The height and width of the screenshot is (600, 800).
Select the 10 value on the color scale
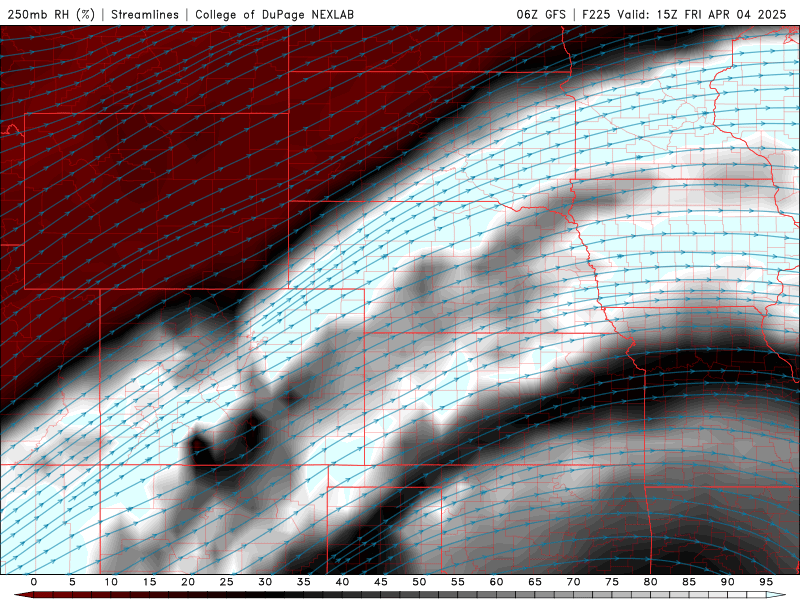[x=111, y=582]
